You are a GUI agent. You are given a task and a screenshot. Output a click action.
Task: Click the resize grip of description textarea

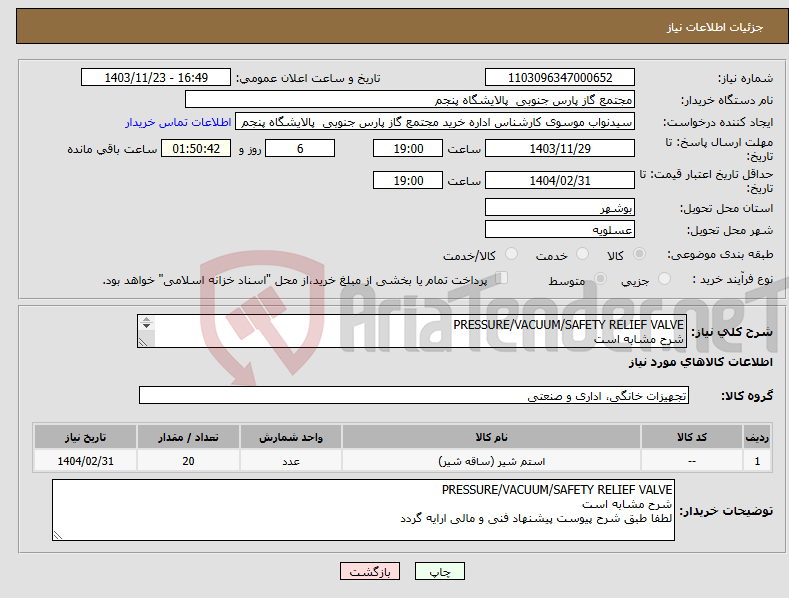pos(143,342)
